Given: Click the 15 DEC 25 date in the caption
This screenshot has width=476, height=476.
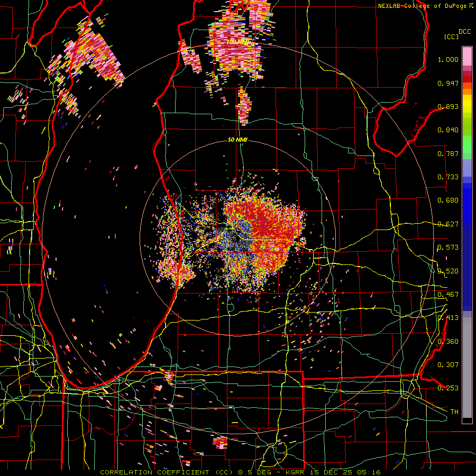Looking at the screenshot, I should click(x=330, y=472).
